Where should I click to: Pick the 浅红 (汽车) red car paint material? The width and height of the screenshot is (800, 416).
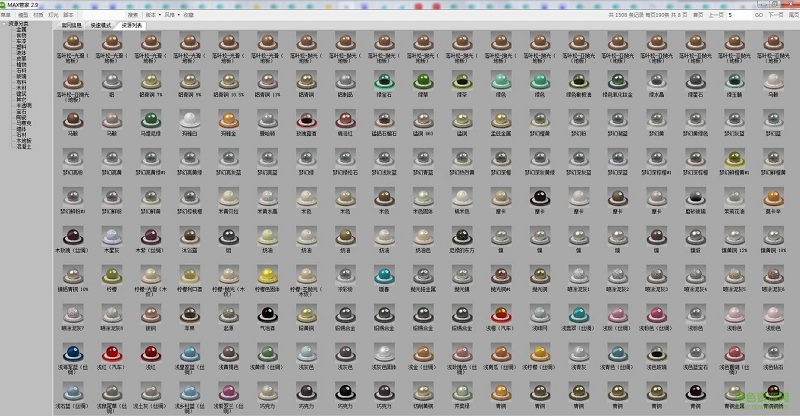(x=111, y=350)
